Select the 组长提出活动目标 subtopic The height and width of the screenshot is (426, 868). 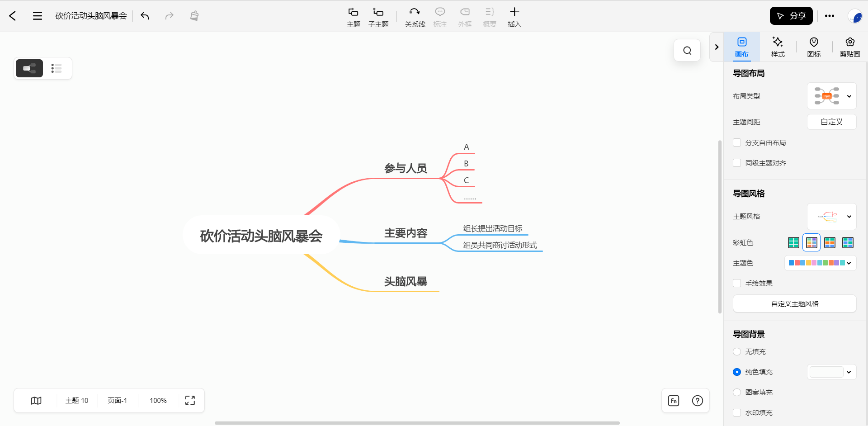click(x=493, y=228)
